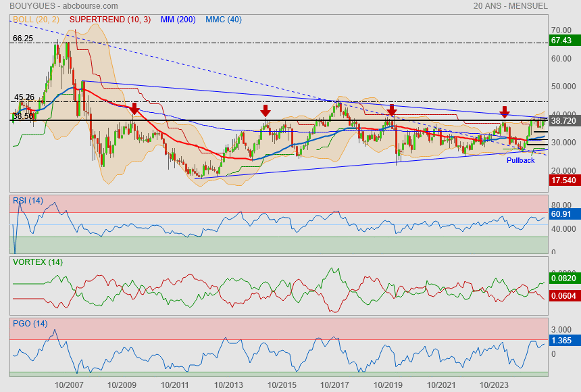Click the blue Pullback annotation text
This screenshot has height=392, width=581.
point(520,160)
